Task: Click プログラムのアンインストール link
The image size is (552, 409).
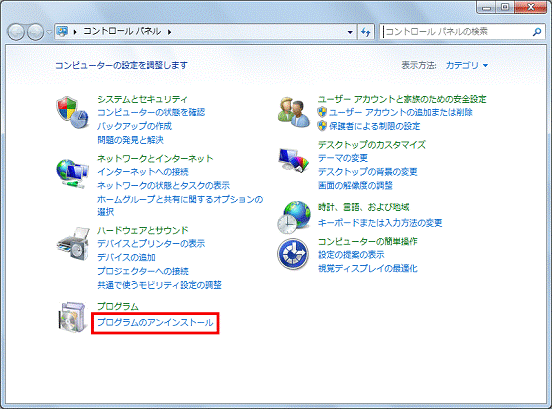Action: (155, 322)
